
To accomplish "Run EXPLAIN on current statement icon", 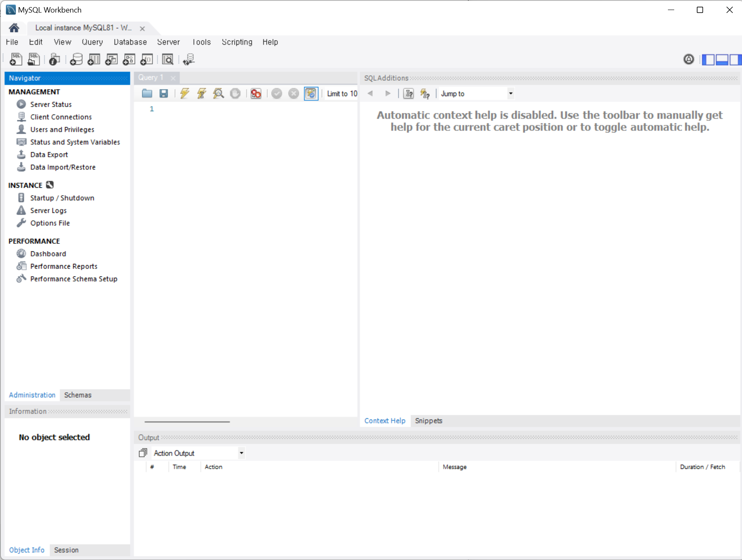I will coord(218,93).
